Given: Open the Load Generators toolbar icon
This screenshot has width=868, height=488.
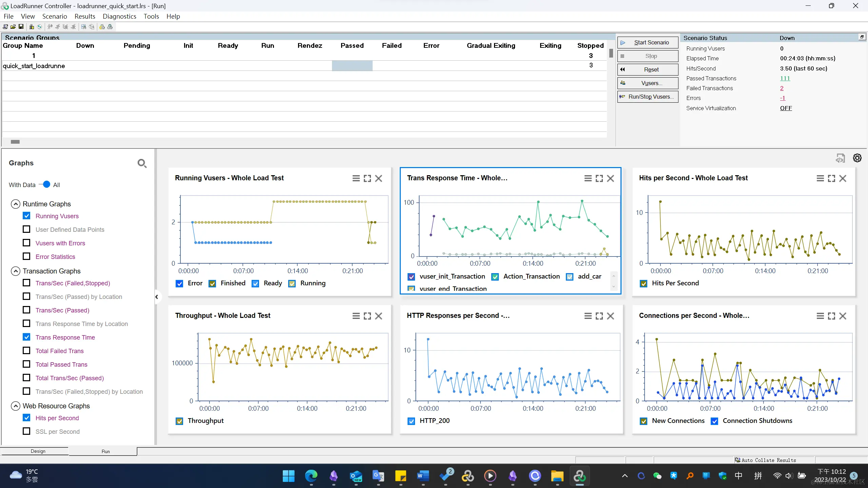Looking at the screenshot, I should click(x=32, y=26).
